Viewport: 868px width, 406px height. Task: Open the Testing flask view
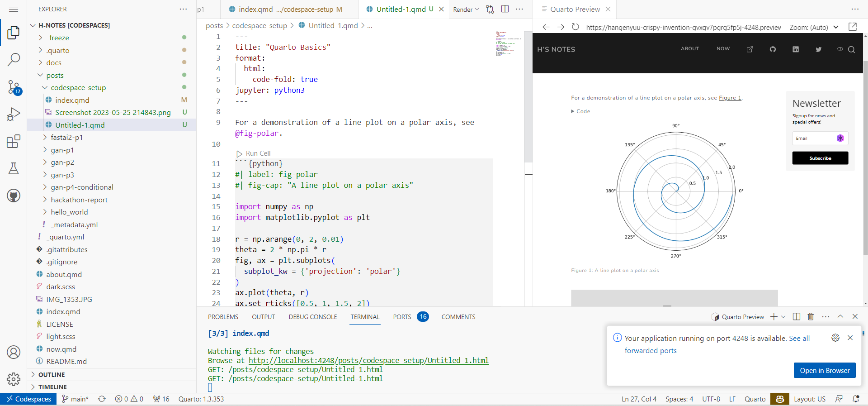click(x=14, y=168)
